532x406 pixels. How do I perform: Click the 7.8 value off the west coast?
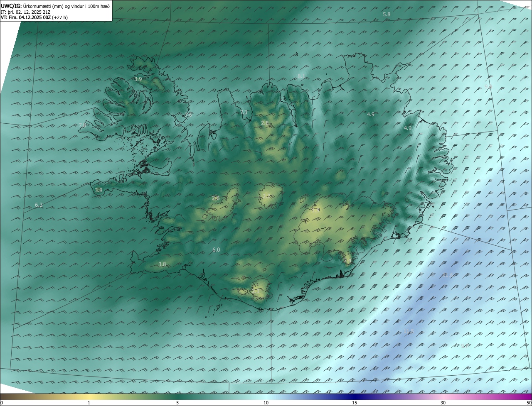click(x=82, y=125)
